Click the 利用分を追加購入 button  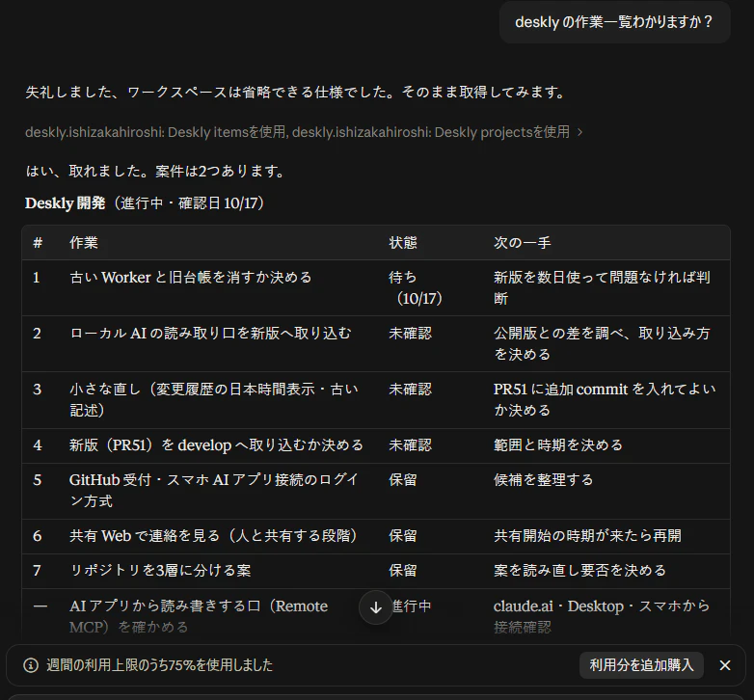[x=641, y=665]
